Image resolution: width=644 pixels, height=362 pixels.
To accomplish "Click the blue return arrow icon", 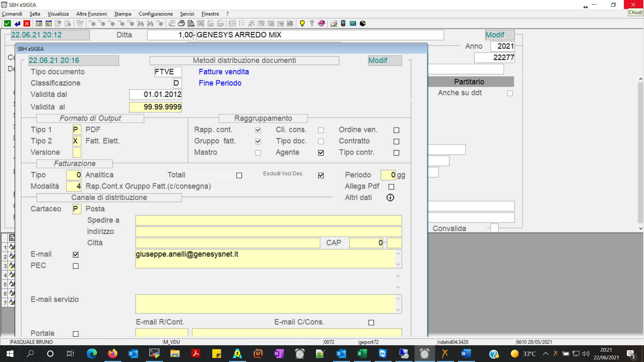I will click(17, 23).
